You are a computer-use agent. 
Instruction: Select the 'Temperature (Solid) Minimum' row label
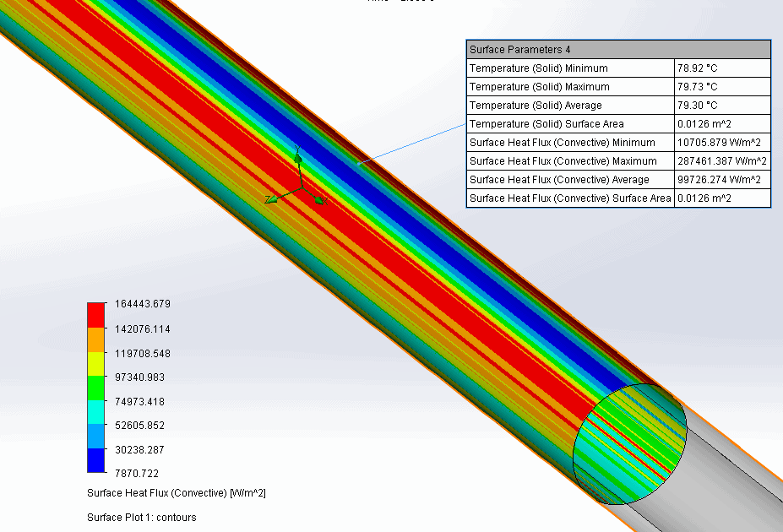click(x=539, y=68)
